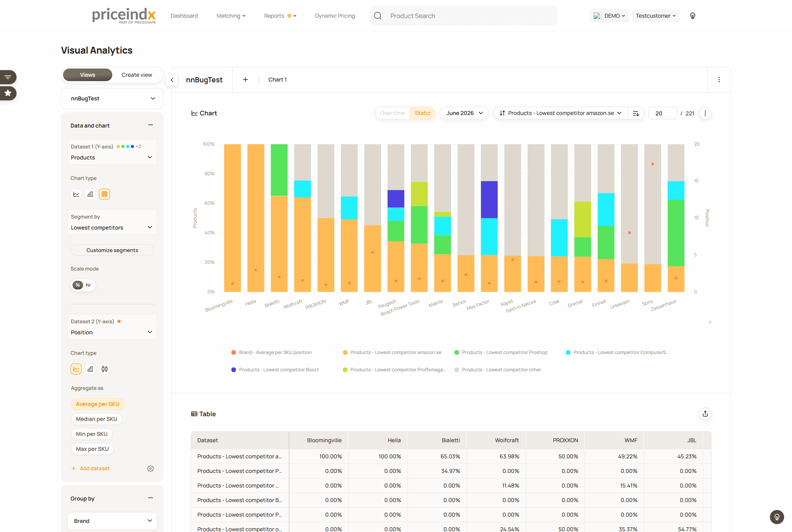Click Add dataset link
Image resolution: width=792 pixels, height=532 pixels.
click(x=91, y=469)
